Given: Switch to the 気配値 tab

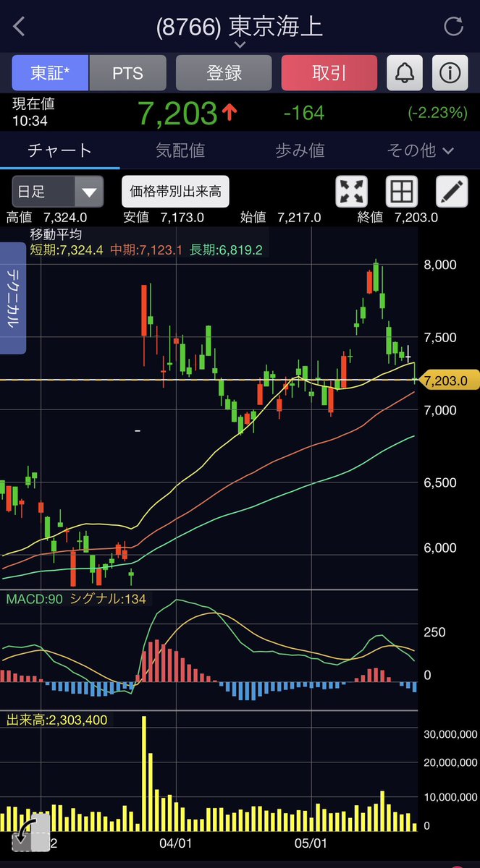Looking at the screenshot, I should coord(180,150).
